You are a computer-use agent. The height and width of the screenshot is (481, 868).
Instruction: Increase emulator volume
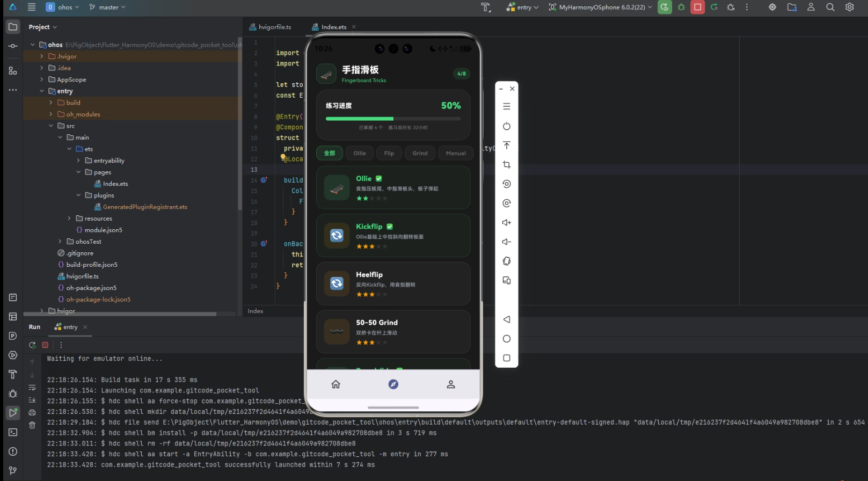pyautogui.click(x=506, y=222)
